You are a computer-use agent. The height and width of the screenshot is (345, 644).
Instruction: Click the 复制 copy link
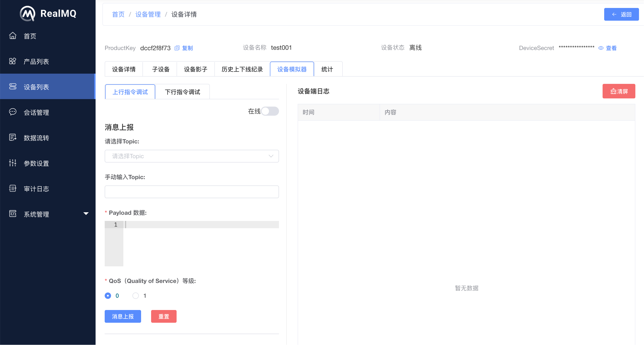coord(188,48)
